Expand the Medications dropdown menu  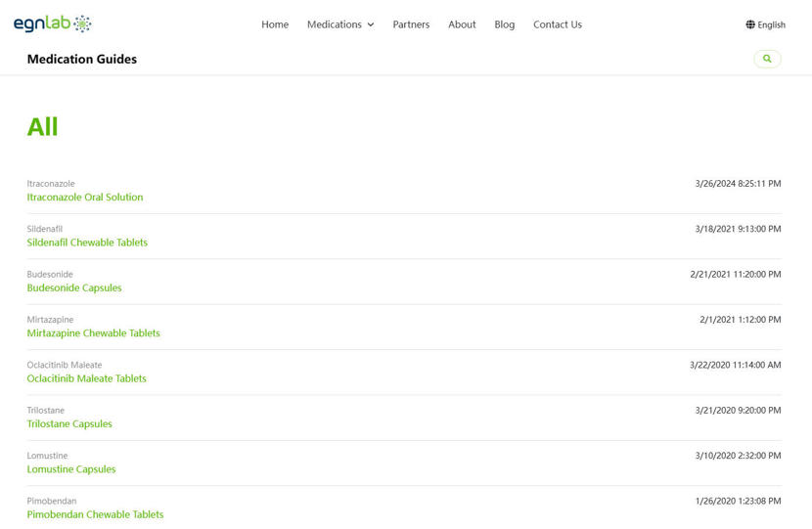click(339, 24)
